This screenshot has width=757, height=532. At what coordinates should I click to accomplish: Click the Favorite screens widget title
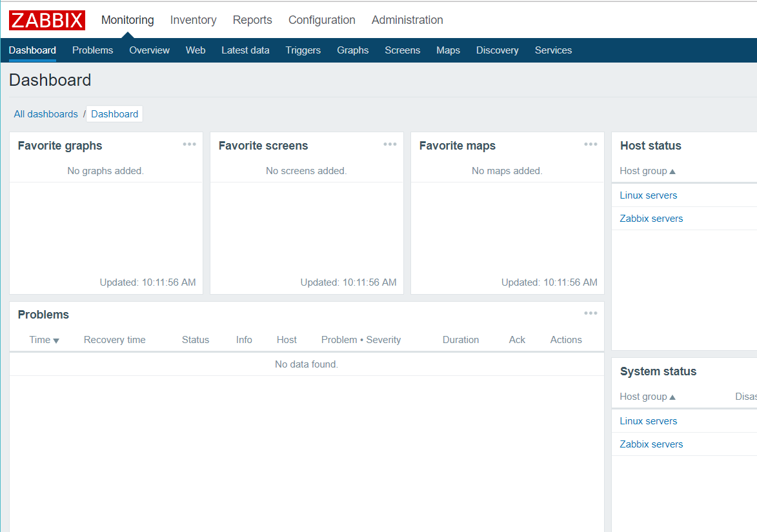pos(263,146)
